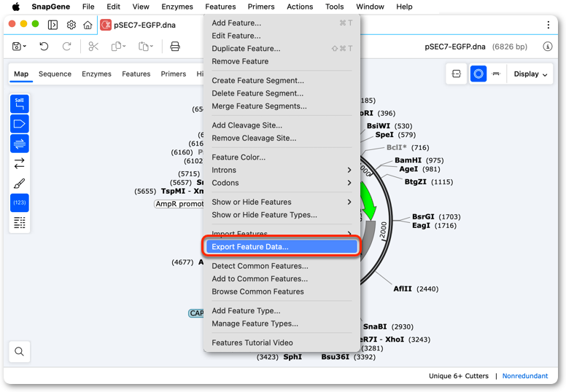Click the redo arrow icon

tap(67, 47)
